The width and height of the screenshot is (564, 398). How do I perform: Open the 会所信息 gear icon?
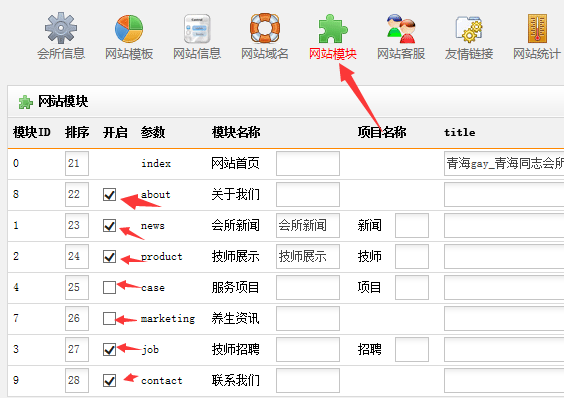(x=61, y=28)
